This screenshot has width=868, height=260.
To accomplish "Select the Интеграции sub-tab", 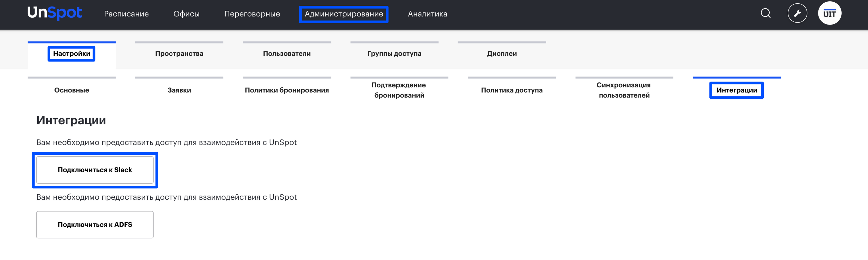I will 737,90.
